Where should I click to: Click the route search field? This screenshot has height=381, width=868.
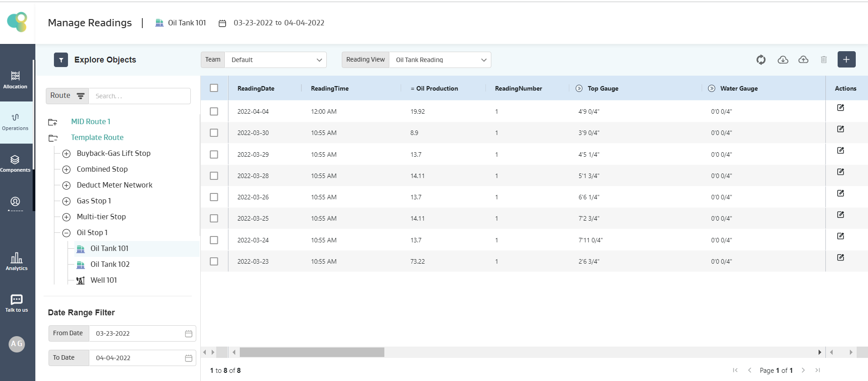[139, 96]
